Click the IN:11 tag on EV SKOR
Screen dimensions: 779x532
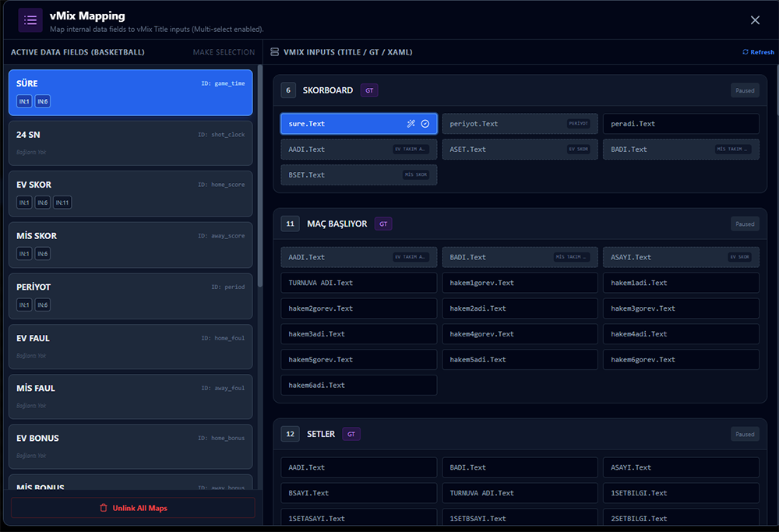(62, 203)
